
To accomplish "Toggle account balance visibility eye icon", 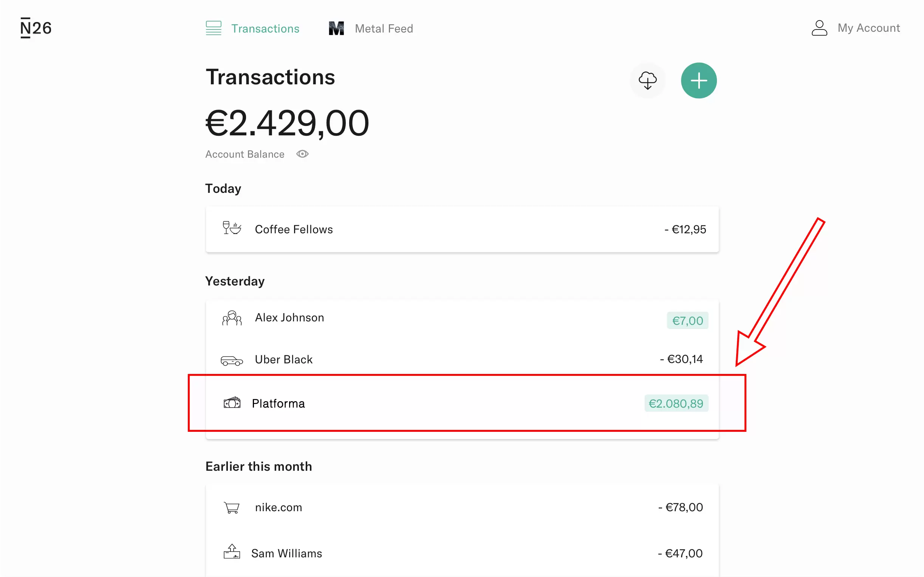I will 302,154.
